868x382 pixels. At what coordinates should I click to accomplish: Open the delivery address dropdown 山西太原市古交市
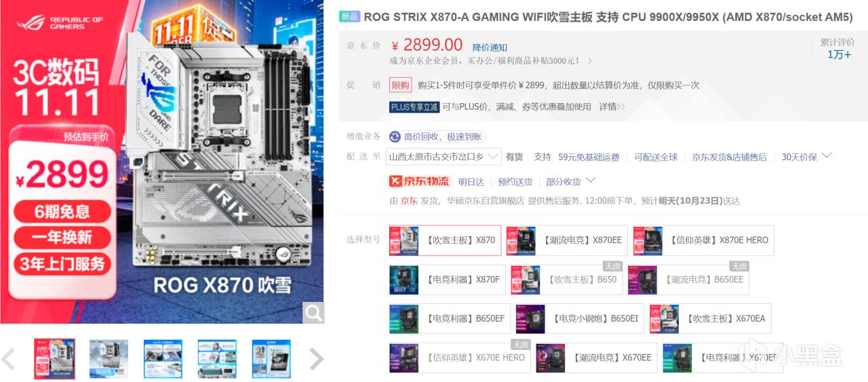pos(443,157)
